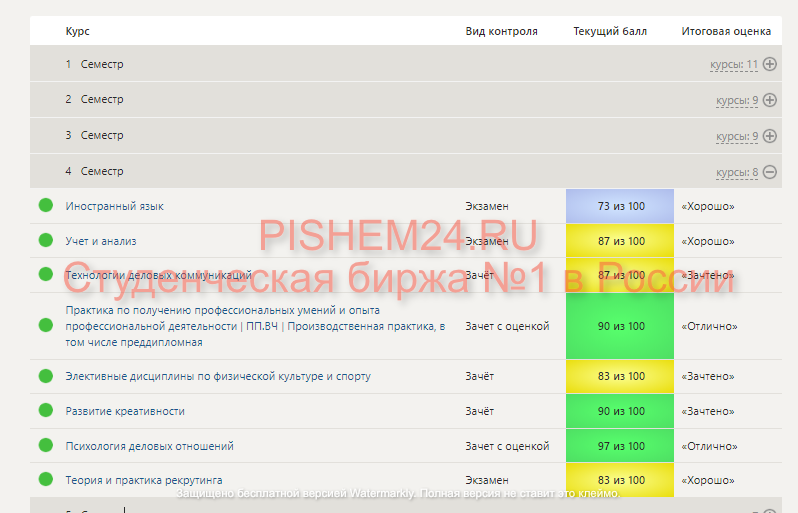Click green dot next to Развитие креативности
The width and height of the screenshot is (798, 513).
click(x=45, y=411)
